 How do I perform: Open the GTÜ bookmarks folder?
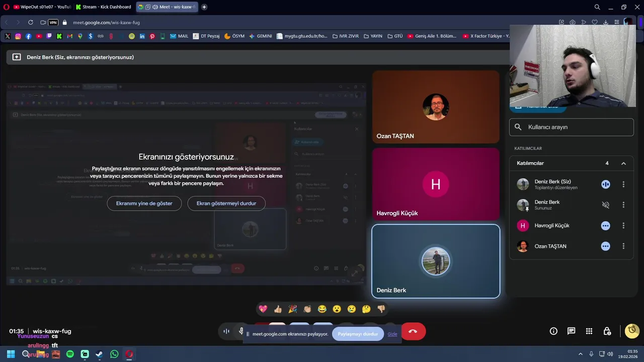pos(394,36)
